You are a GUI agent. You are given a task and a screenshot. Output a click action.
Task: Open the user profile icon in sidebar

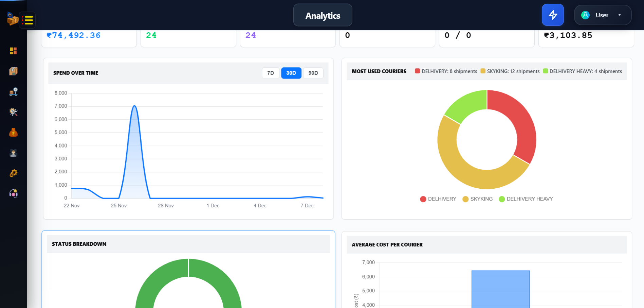pyautogui.click(x=13, y=153)
